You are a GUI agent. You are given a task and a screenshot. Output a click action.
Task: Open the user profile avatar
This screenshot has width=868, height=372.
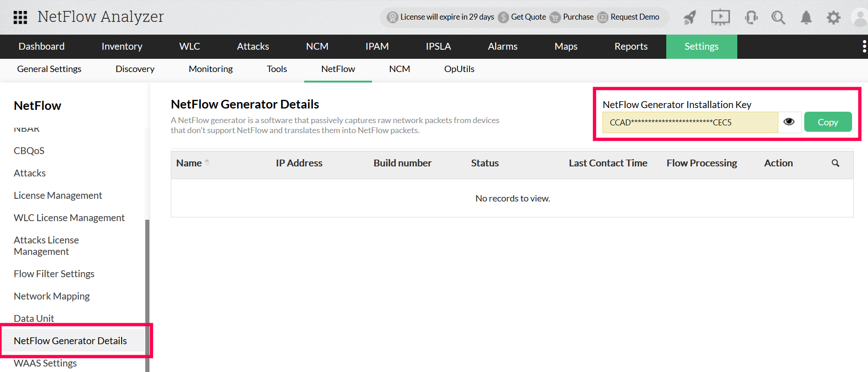[x=860, y=17]
